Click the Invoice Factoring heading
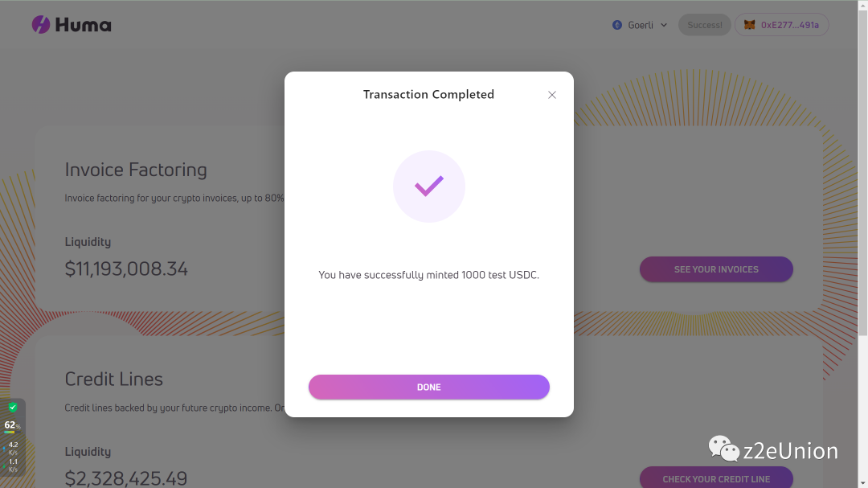The height and width of the screenshot is (488, 868). [x=136, y=170]
